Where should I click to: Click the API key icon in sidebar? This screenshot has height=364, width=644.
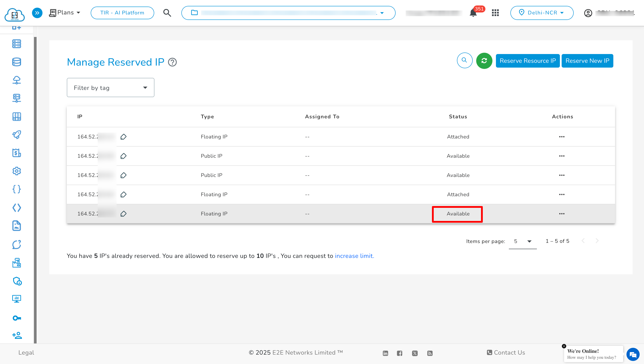pyautogui.click(x=16, y=318)
